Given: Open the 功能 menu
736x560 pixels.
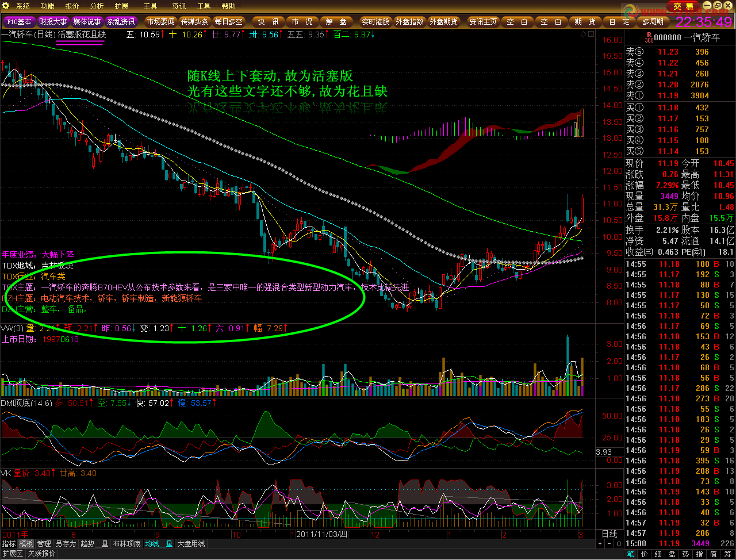Looking at the screenshot, I should pyautogui.click(x=47, y=6).
